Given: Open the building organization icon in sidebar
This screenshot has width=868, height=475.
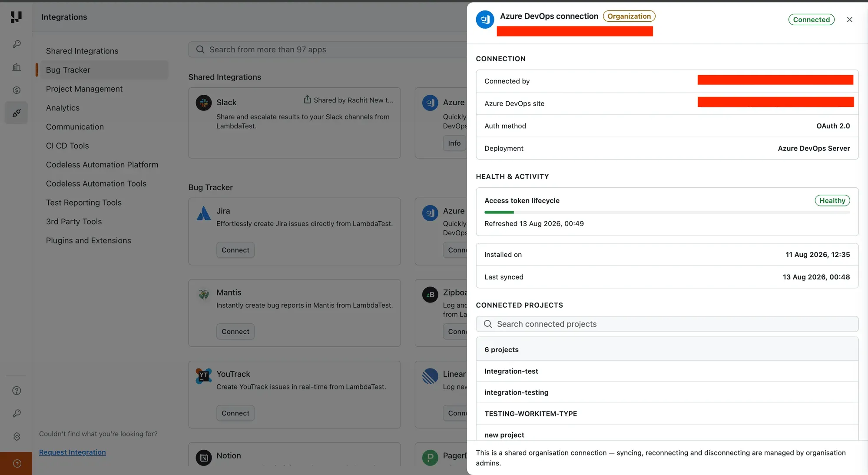Looking at the screenshot, I should pyautogui.click(x=17, y=67).
